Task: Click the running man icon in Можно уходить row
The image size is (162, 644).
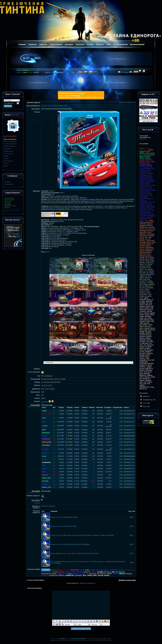Action: (43, 496)
